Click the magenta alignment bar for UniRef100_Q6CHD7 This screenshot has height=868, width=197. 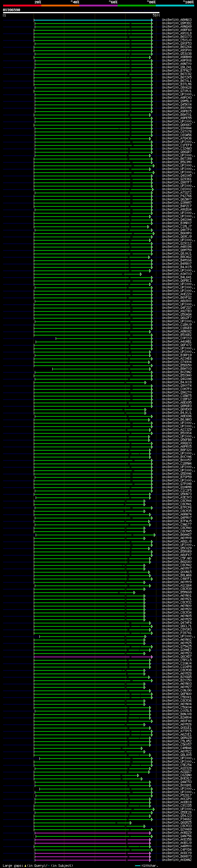tap(93, 657)
